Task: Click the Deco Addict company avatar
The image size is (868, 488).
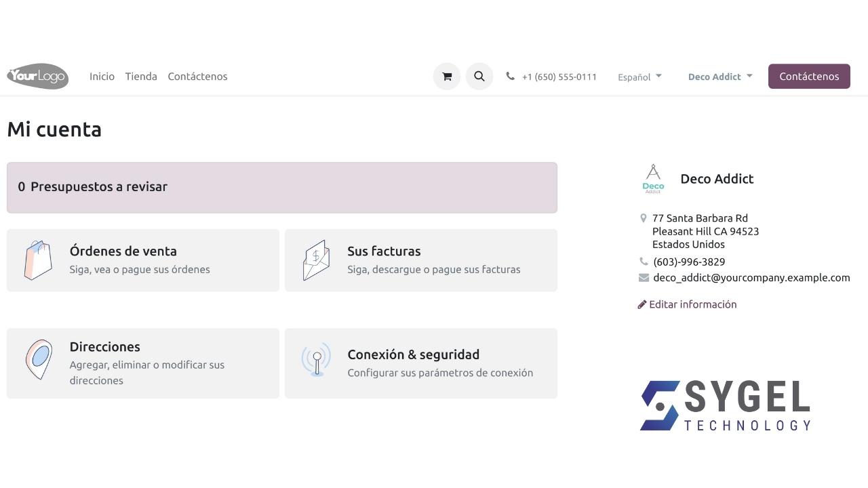Action: point(653,179)
